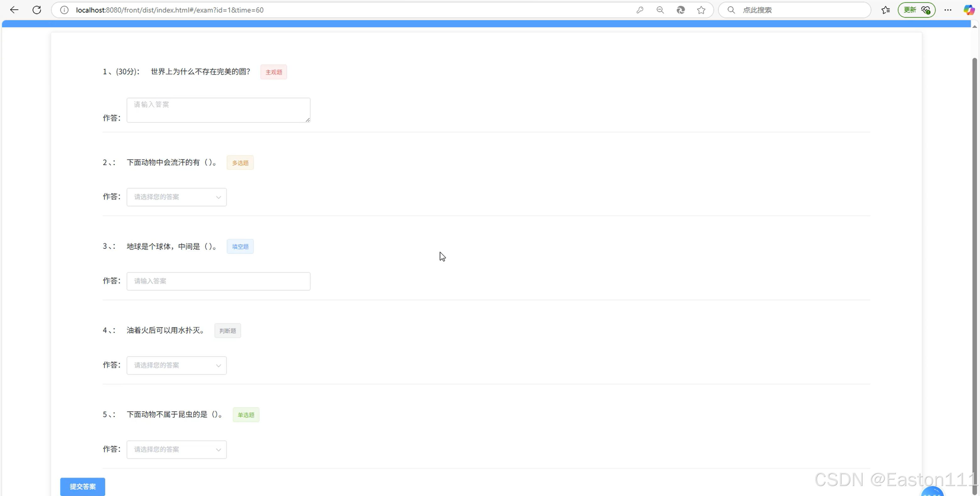This screenshot has height=496, width=980.
Task: Open the answer dropdown for question 5
Action: click(177, 450)
